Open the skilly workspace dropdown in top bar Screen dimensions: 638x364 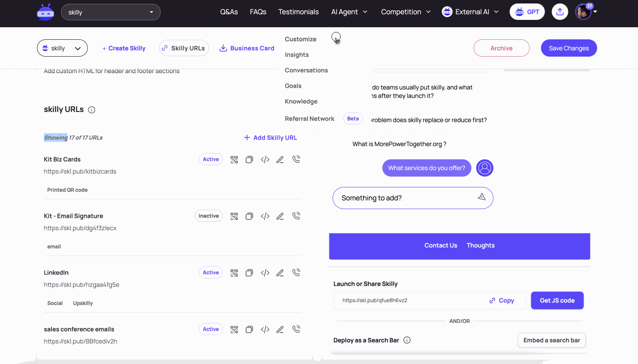(x=111, y=12)
